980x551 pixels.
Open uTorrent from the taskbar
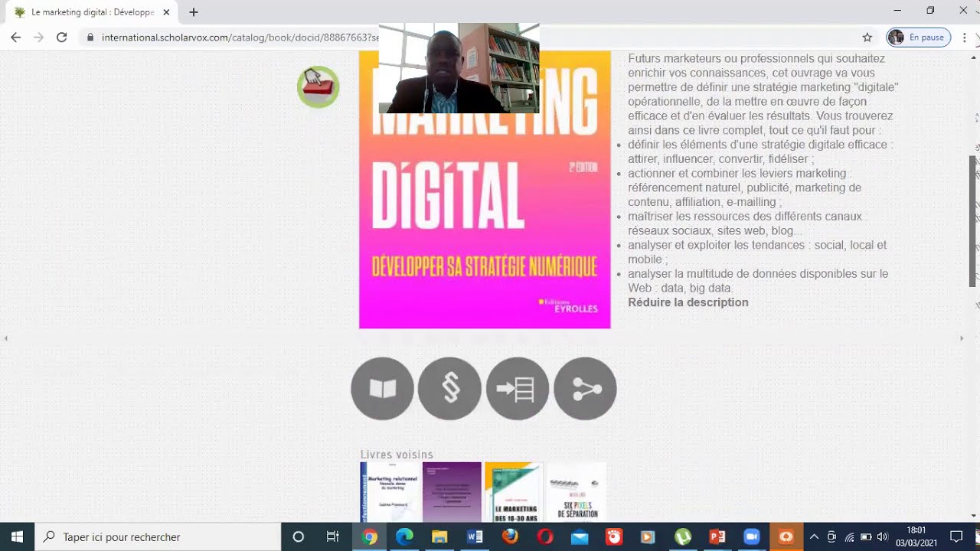pos(683,536)
